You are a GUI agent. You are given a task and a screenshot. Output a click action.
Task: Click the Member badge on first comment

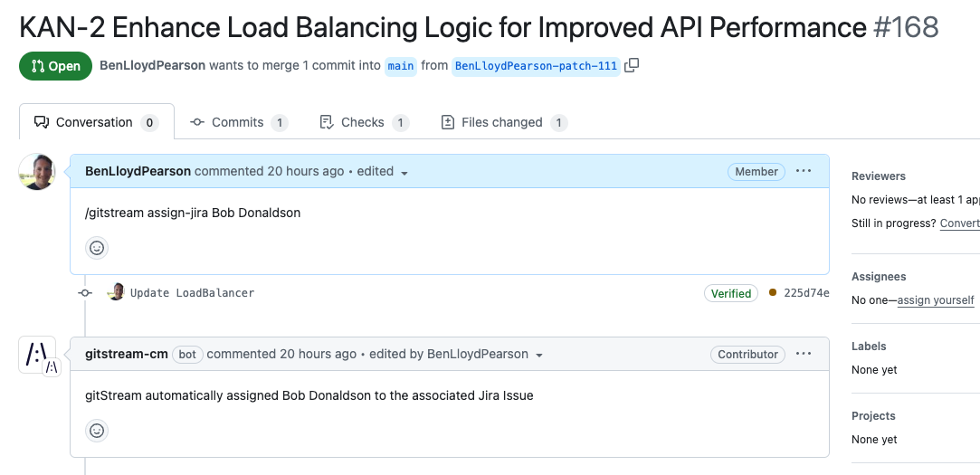pyautogui.click(x=756, y=172)
